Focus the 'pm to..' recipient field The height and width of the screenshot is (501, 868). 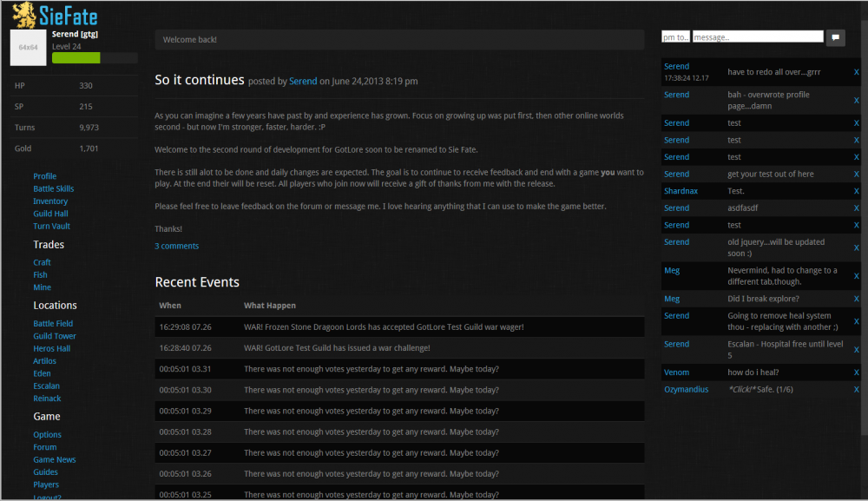(675, 37)
